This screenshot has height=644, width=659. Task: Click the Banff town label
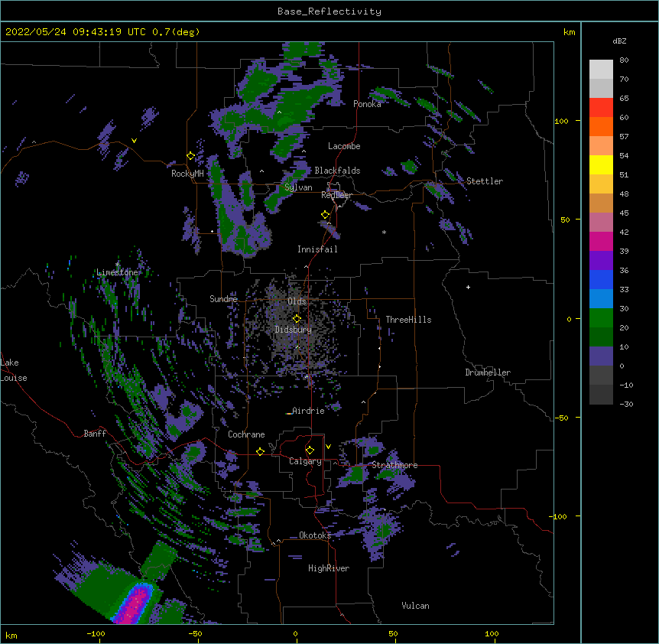(95, 434)
